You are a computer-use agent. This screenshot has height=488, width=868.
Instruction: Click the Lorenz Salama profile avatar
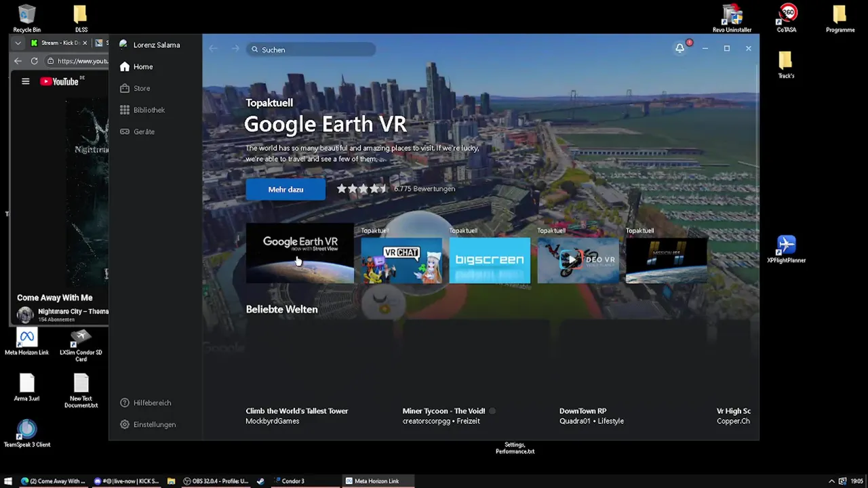(123, 45)
